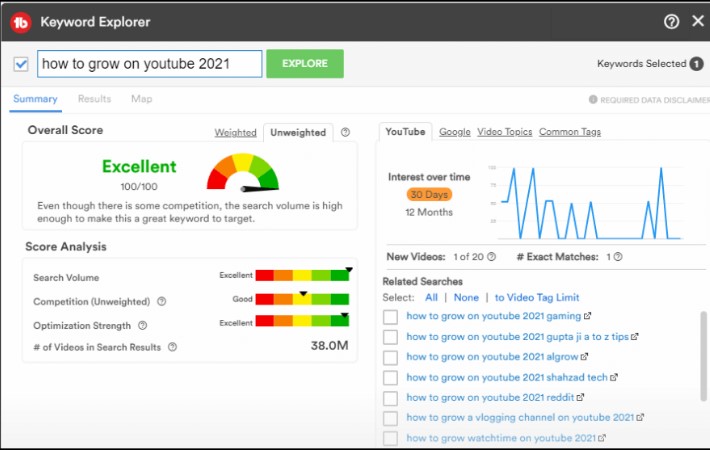This screenshot has height=450, width=710.
Task: Check 'how to grow on youtube 2021 gaming'
Action: pos(390,317)
